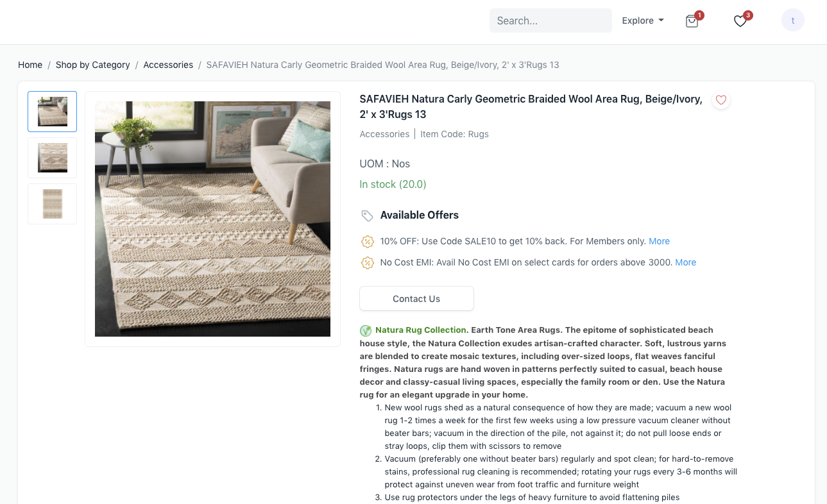
Task: Click the green Natura Rug Collection leaf icon
Action: 366,331
